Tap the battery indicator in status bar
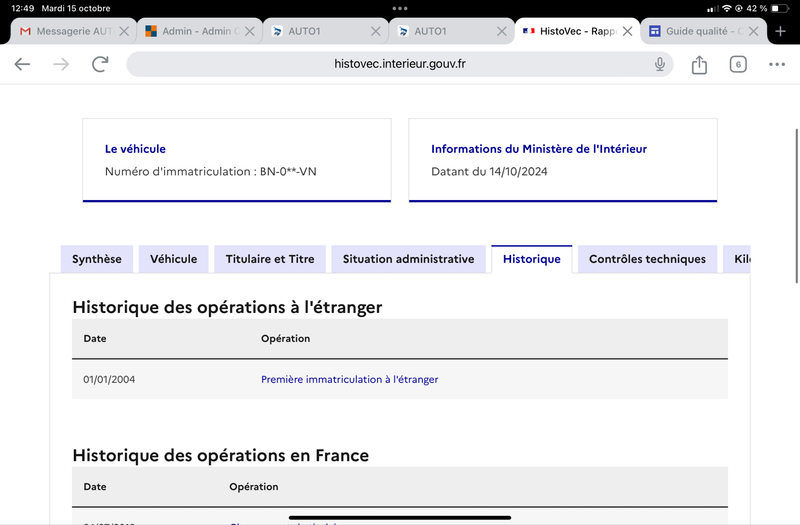800x525 pixels. (x=780, y=8)
